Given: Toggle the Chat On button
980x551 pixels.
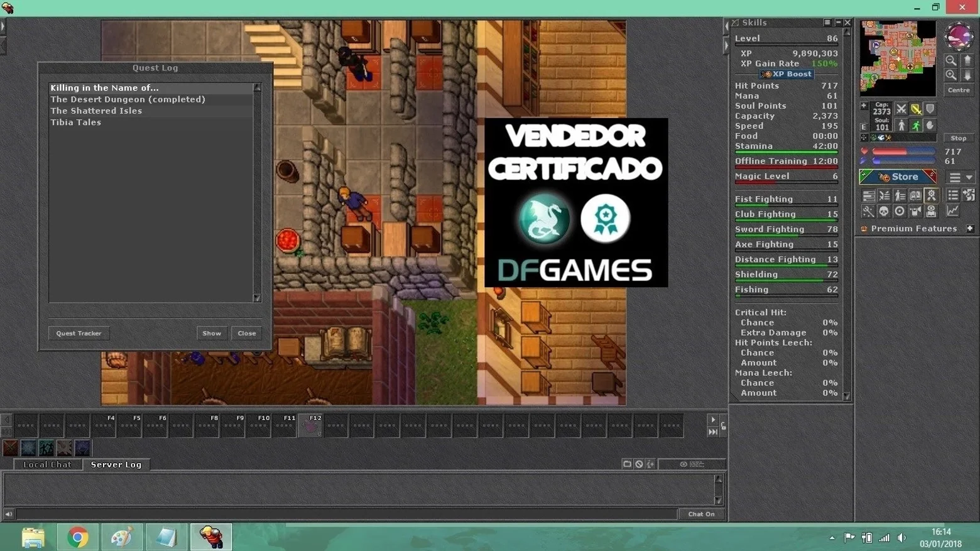Looking at the screenshot, I should pyautogui.click(x=701, y=514).
